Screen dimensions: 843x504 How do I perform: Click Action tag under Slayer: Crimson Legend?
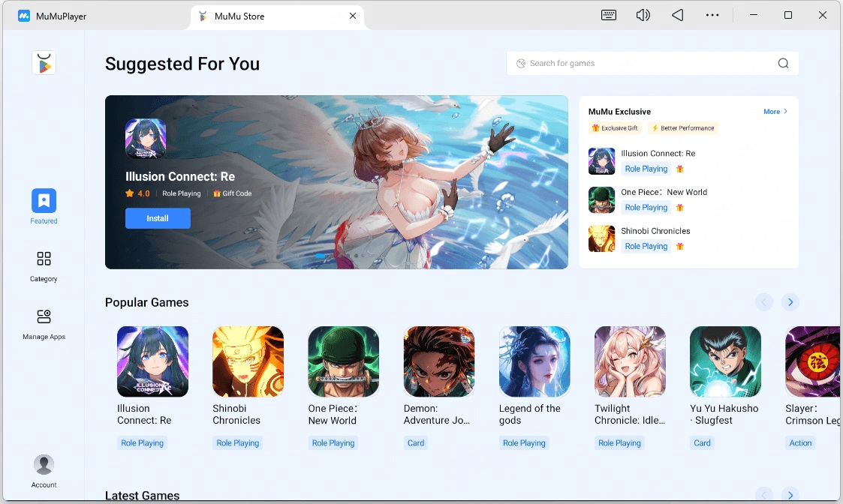pos(800,442)
